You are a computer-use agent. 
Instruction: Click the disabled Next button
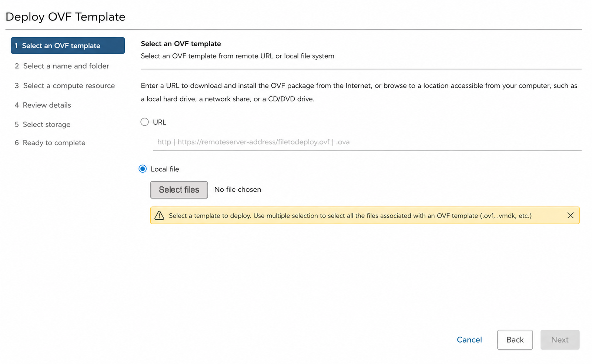(560, 340)
